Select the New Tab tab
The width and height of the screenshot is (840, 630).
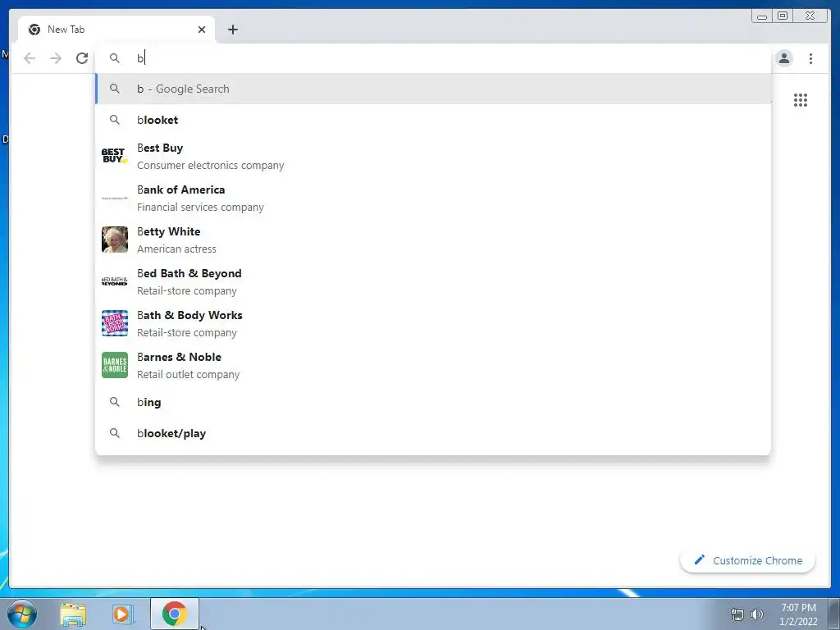click(116, 30)
